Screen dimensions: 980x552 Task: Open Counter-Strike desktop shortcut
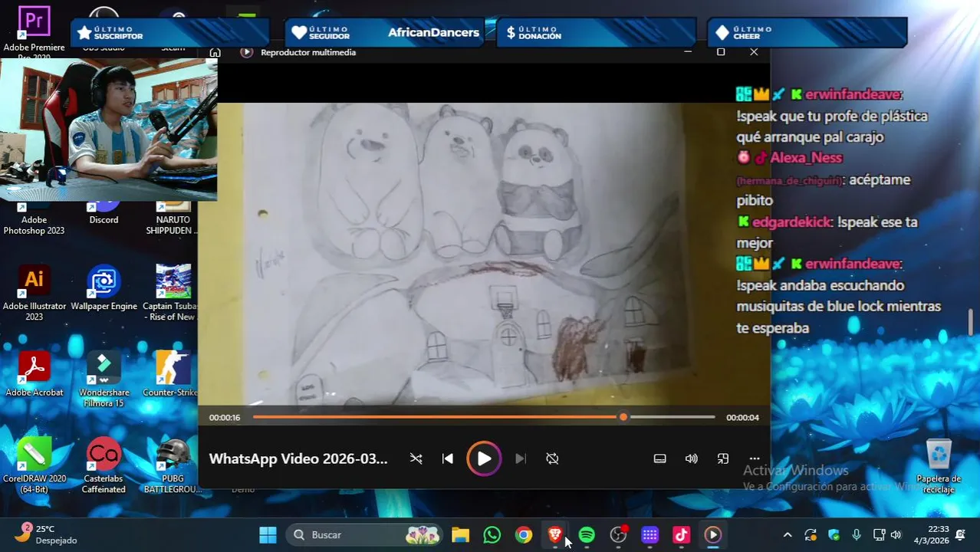[x=172, y=375]
